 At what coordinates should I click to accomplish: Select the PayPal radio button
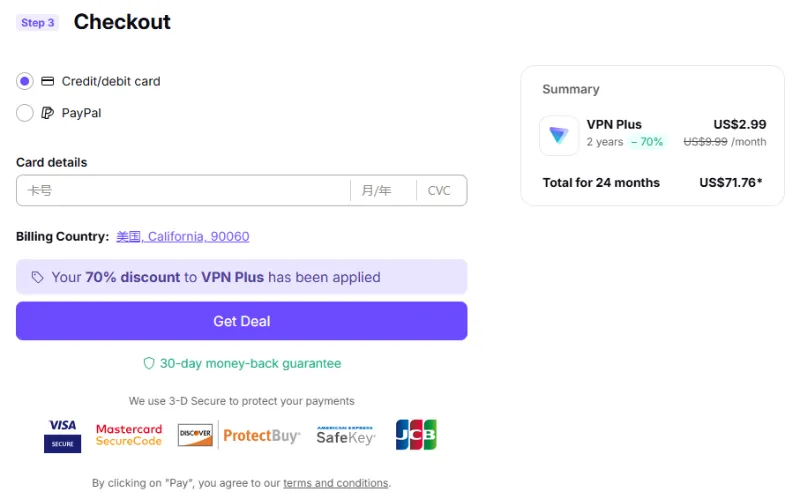click(25, 113)
